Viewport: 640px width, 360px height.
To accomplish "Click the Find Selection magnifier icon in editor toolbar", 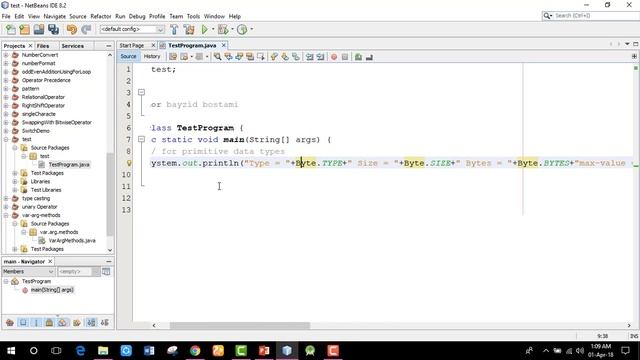I will (x=218, y=57).
